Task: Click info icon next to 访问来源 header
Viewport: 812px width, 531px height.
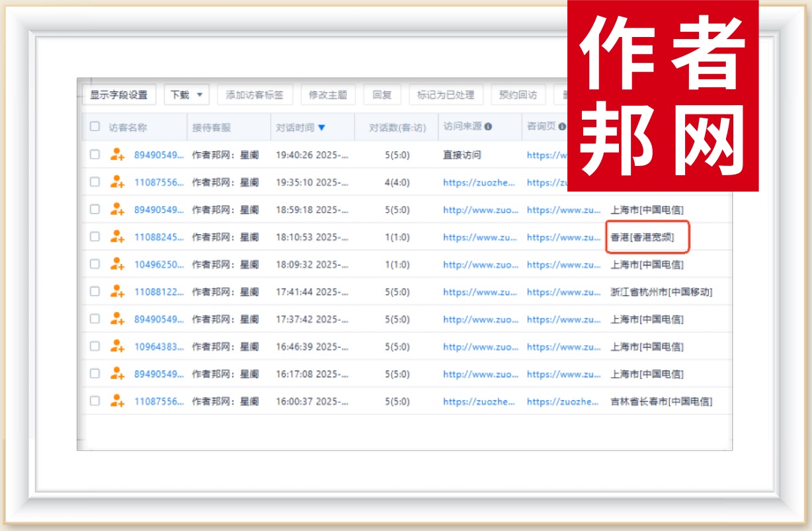Action: tap(488, 127)
